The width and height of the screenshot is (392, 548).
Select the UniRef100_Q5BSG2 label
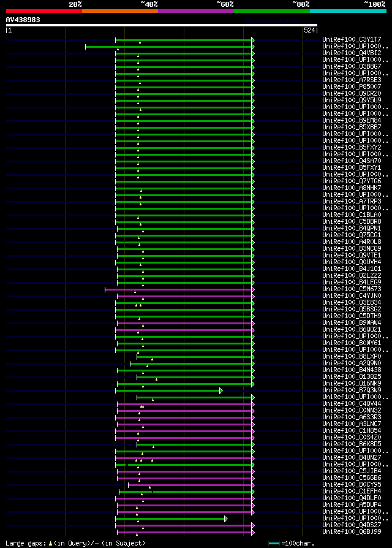tap(352, 310)
